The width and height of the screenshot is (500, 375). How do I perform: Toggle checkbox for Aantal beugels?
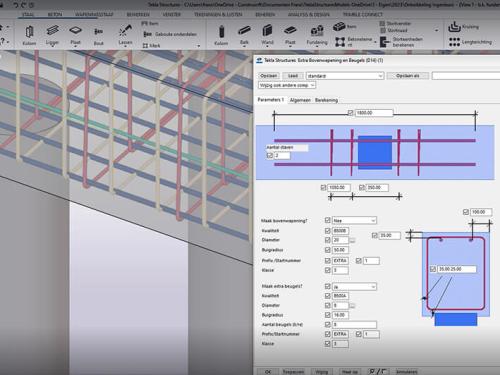click(328, 324)
